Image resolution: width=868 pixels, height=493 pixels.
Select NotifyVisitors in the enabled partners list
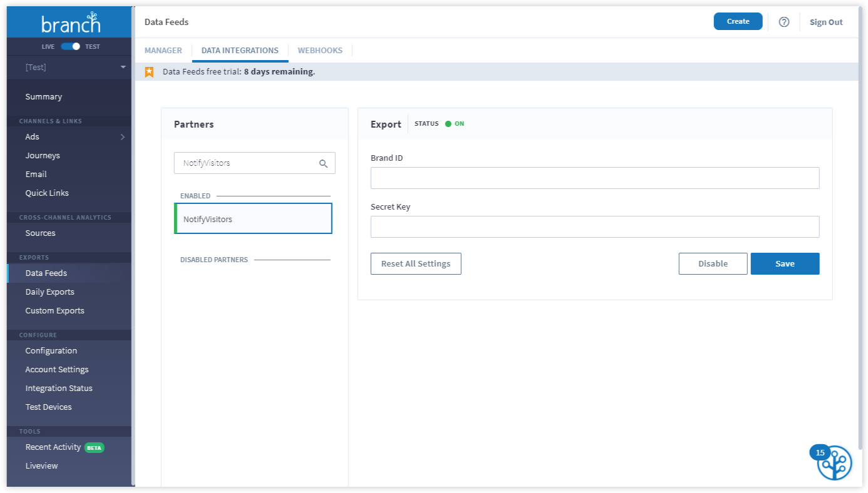click(x=253, y=220)
